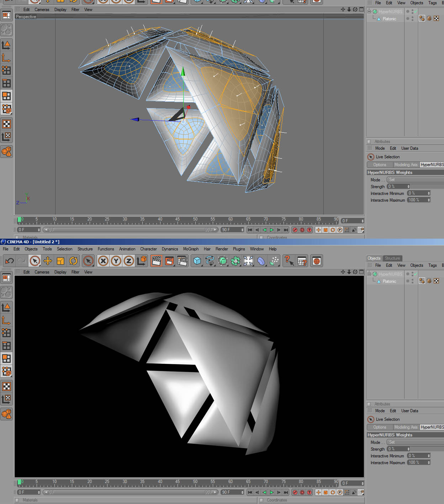Click the timeline range slider in rendered window

(130, 492)
